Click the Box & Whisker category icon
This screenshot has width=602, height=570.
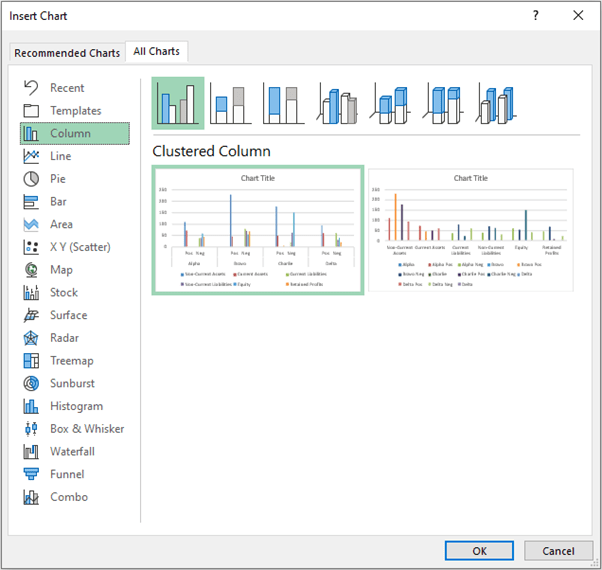[31, 429]
